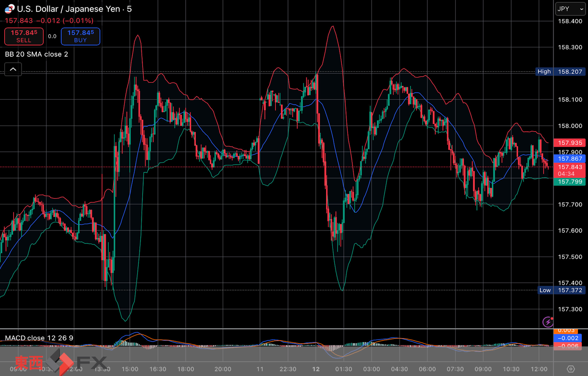Click the purple lightning bolt icon
588x376 pixels.
pyautogui.click(x=547, y=321)
